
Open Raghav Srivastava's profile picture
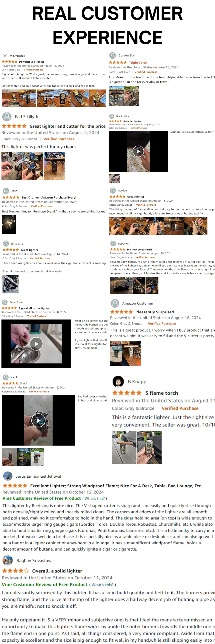8,560
